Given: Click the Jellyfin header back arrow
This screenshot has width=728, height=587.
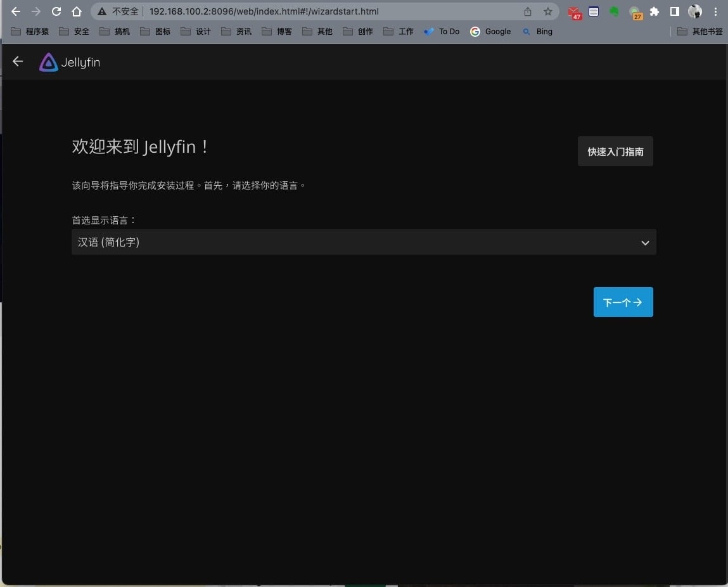Looking at the screenshot, I should pyautogui.click(x=18, y=61).
